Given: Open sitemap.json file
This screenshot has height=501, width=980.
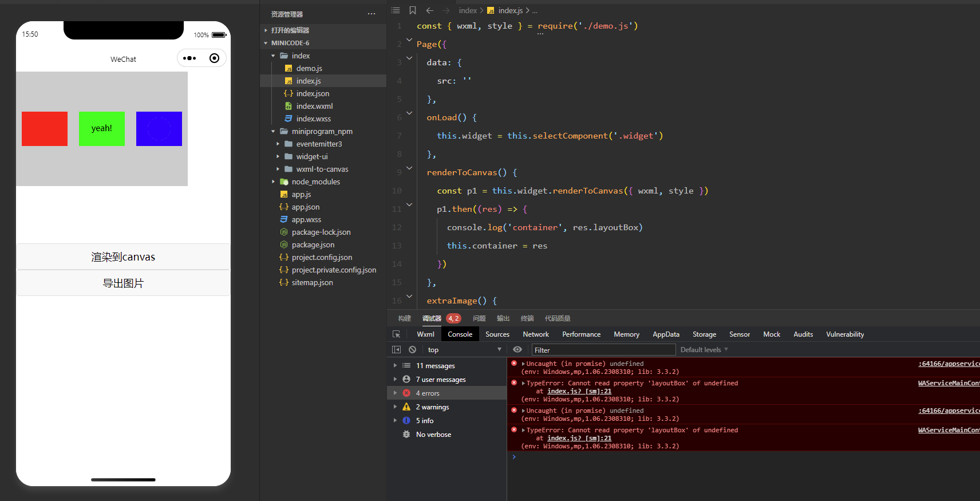Looking at the screenshot, I should click(312, 282).
